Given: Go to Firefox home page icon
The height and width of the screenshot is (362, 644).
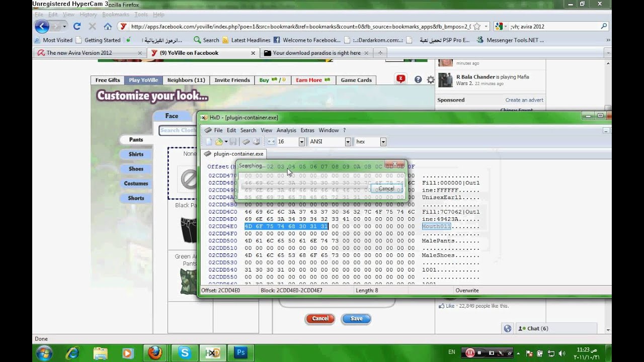Looking at the screenshot, I should 108,26.
